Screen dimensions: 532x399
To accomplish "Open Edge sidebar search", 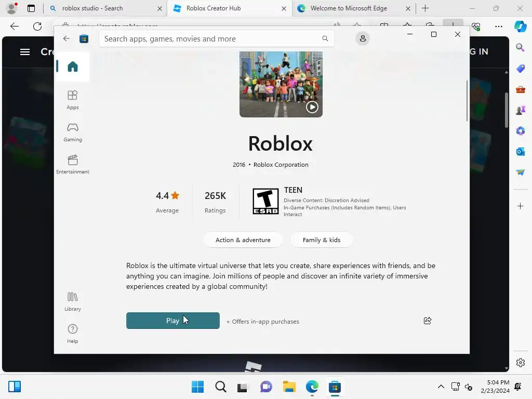I will [x=520, y=47].
